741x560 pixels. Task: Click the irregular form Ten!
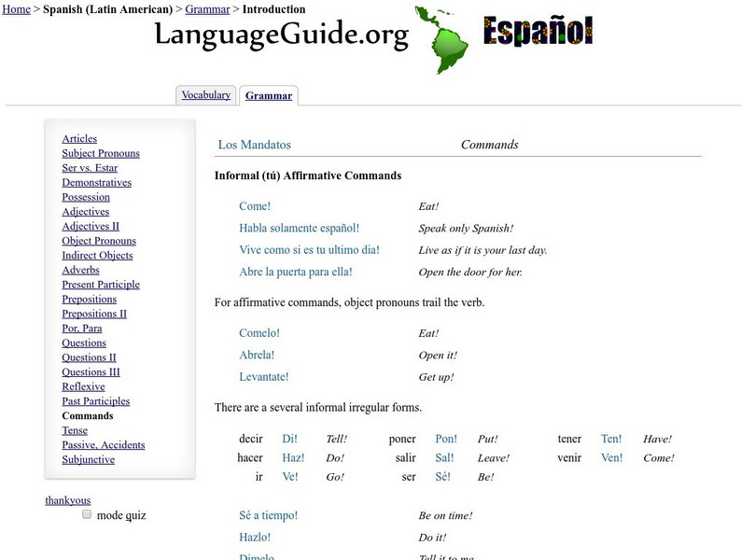tap(611, 439)
